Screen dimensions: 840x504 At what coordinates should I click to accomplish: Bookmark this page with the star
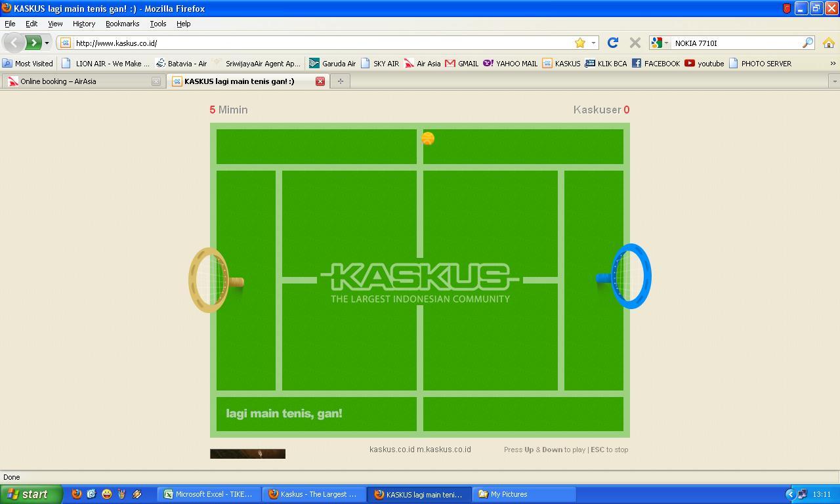[x=580, y=43]
